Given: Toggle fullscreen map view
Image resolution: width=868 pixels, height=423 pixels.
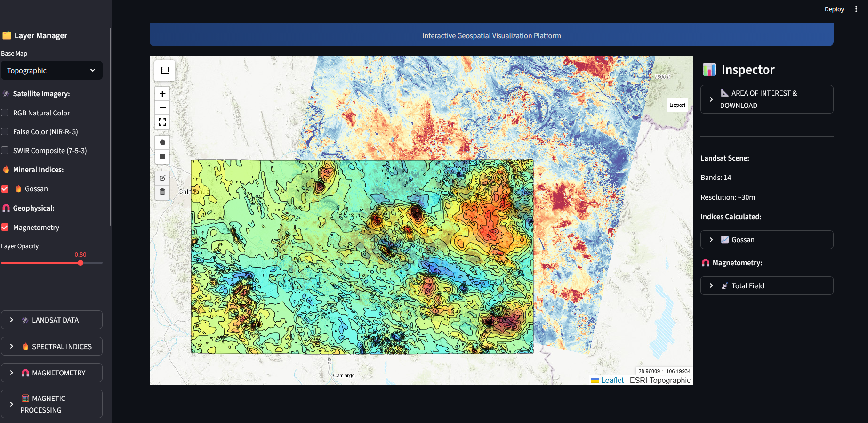Looking at the screenshot, I should pyautogui.click(x=162, y=122).
